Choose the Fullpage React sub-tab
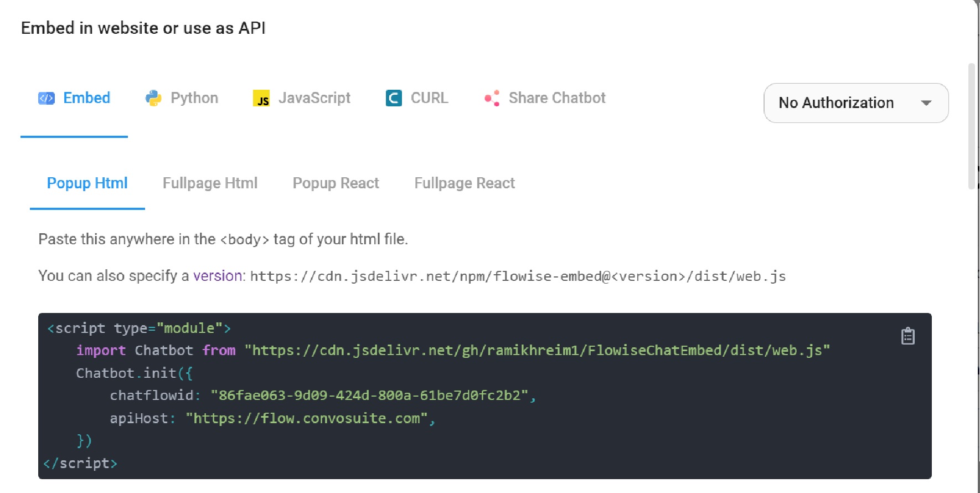The image size is (980, 493). pos(465,183)
